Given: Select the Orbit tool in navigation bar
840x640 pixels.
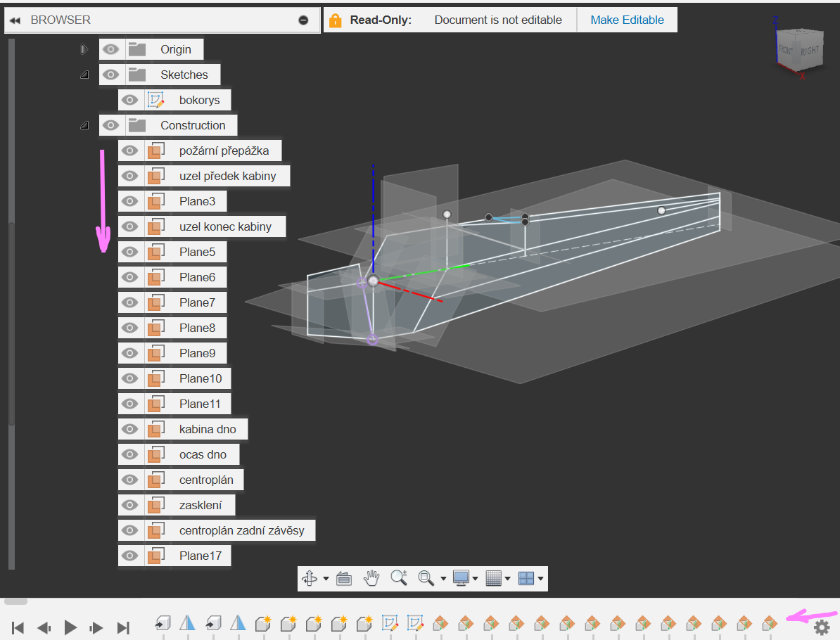Looking at the screenshot, I should [310, 578].
